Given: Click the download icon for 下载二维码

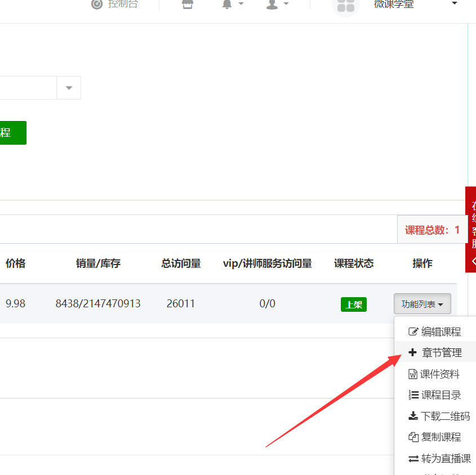Looking at the screenshot, I should click(x=413, y=416).
